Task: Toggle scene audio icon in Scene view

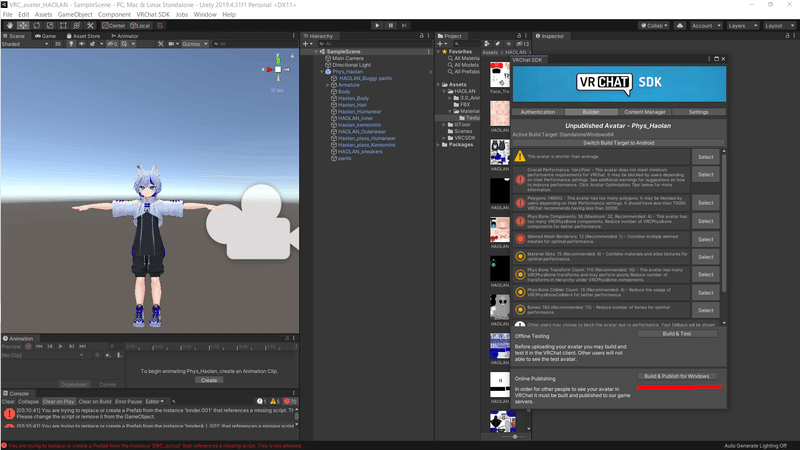Action: 82,44
